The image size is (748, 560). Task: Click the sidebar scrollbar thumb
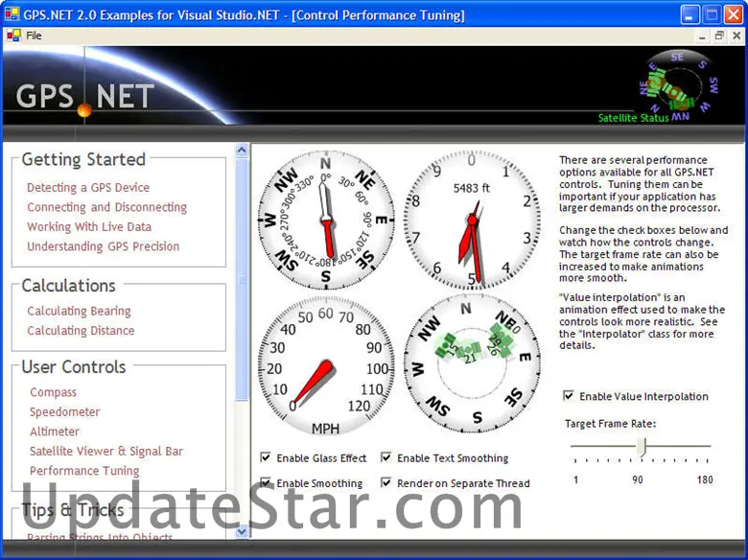242,280
